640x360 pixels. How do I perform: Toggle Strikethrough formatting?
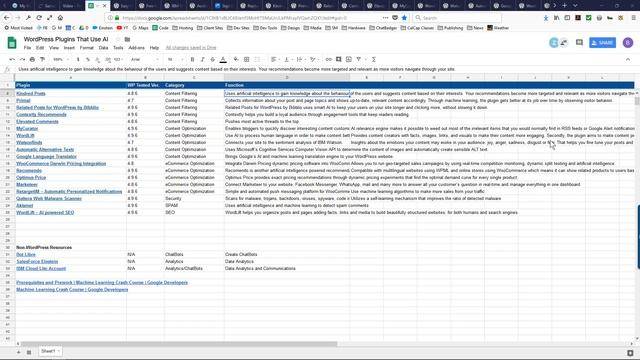(x=213, y=60)
